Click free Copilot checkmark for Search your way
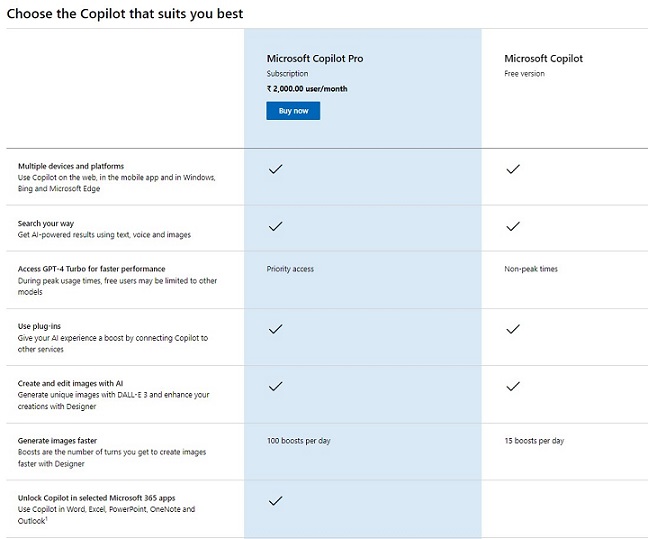648x539 pixels. [513, 227]
